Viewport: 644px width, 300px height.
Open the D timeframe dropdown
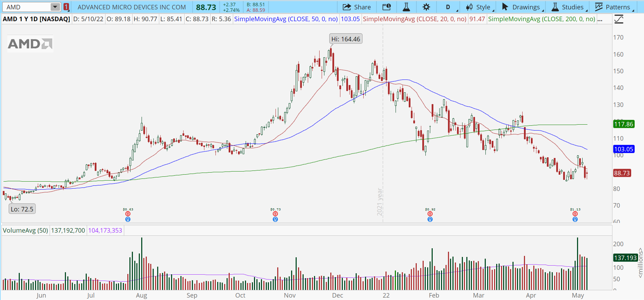[x=448, y=7]
